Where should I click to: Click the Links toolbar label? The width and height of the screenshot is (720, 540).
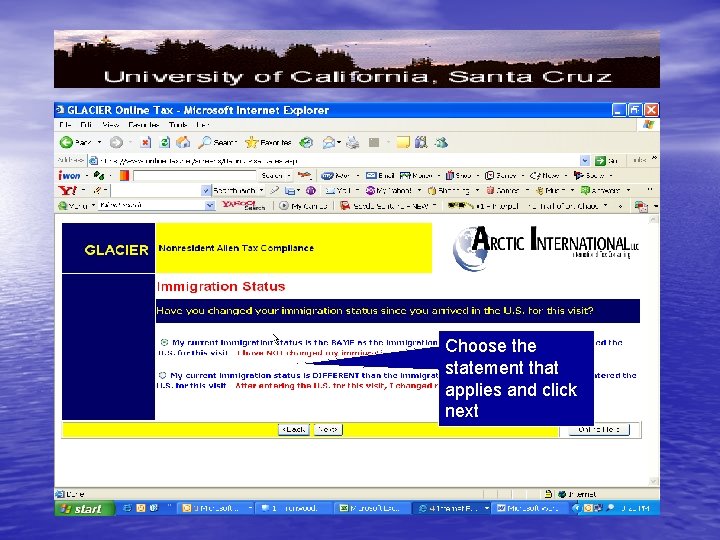pyautogui.click(x=639, y=160)
